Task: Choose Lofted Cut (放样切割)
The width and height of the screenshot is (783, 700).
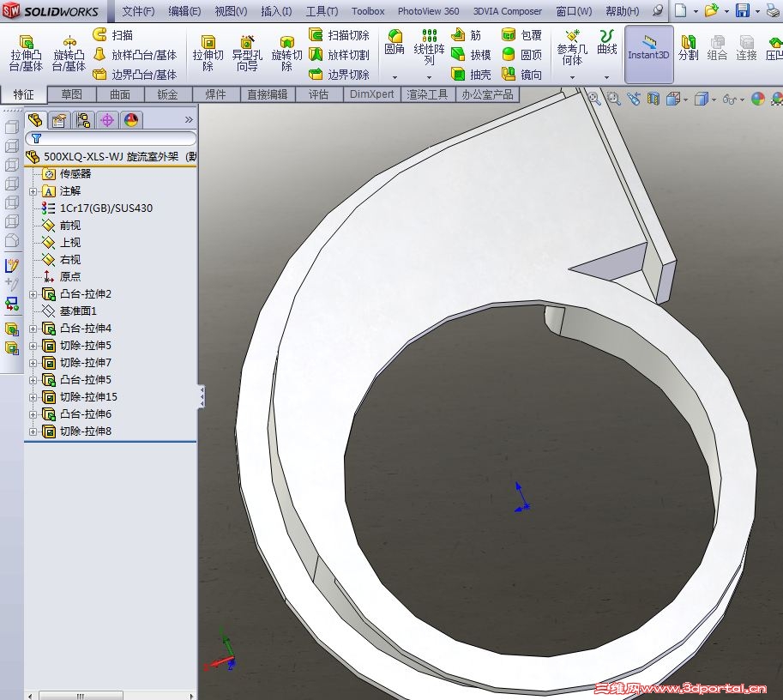Action: tap(339, 54)
